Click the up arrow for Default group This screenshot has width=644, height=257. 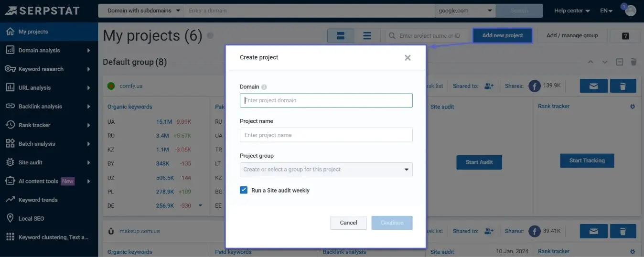pos(590,62)
